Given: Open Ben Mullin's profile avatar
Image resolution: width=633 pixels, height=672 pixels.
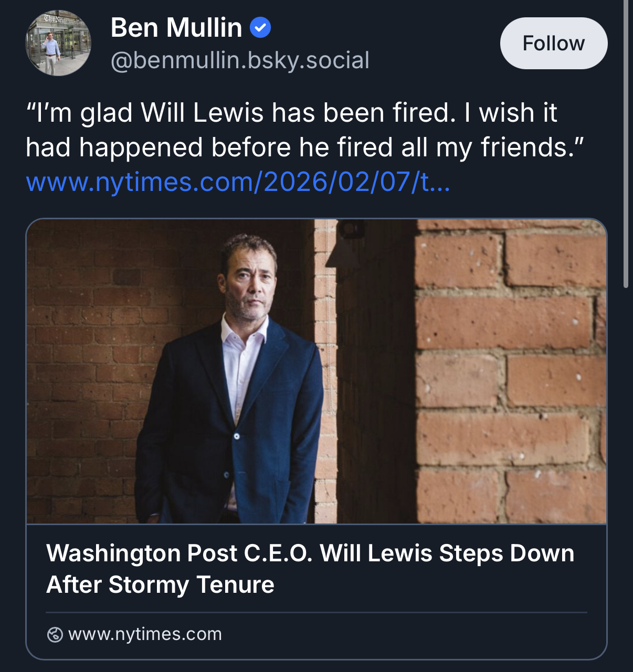Looking at the screenshot, I should point(58,44).
